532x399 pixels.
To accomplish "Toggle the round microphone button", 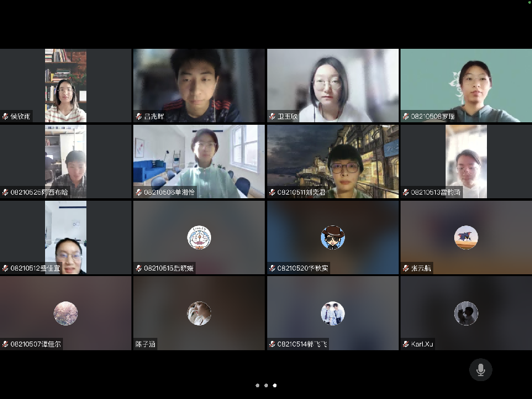I will [x=480, y=370].
